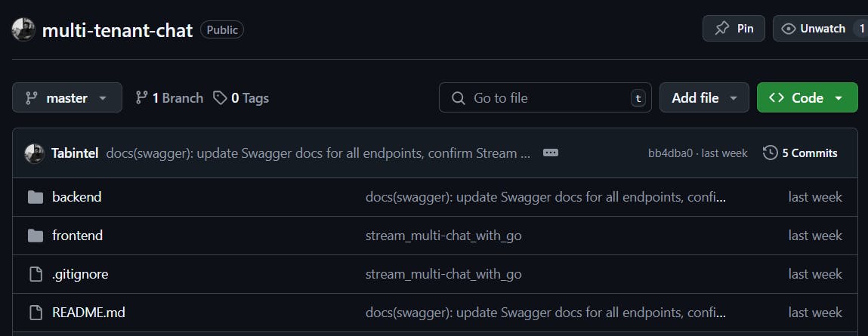868x336 pixels.
Task: Open the 5 Commits history
Action: click(801, 153)
